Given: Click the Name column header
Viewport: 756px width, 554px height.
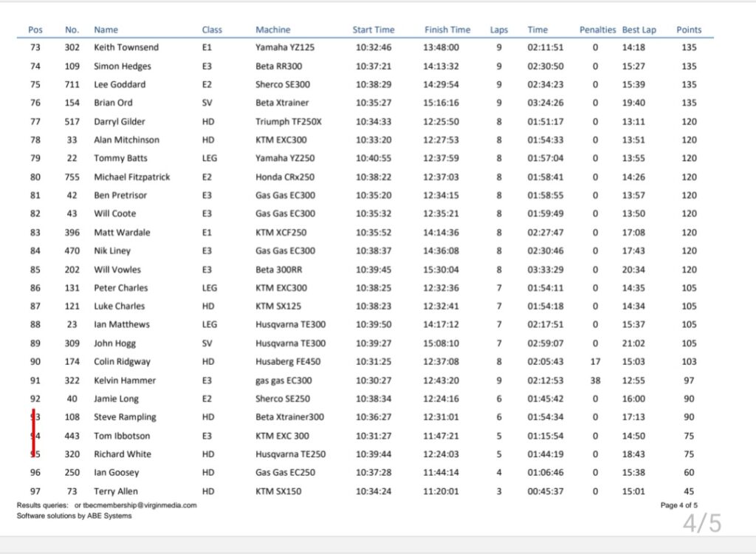Looking at the screenshot, I should (x=106, y=30).
